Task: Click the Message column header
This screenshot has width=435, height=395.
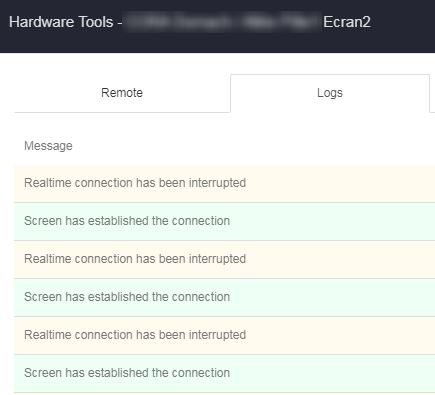Action: [48, 146]
